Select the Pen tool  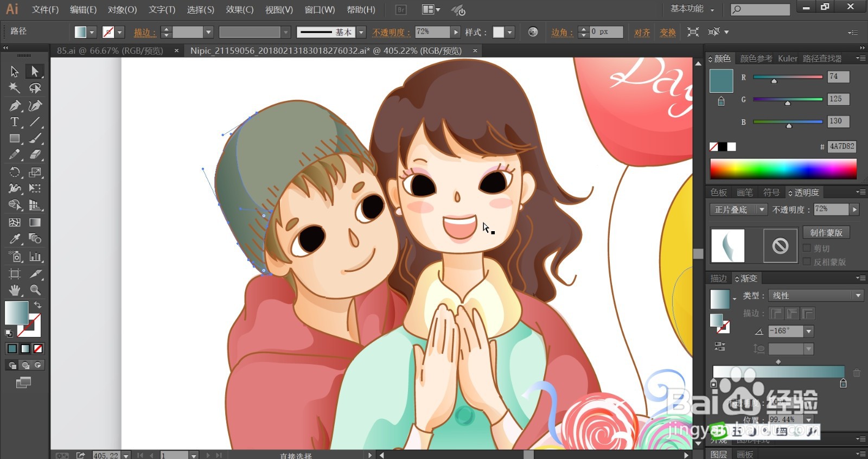[x=15, y=105]
